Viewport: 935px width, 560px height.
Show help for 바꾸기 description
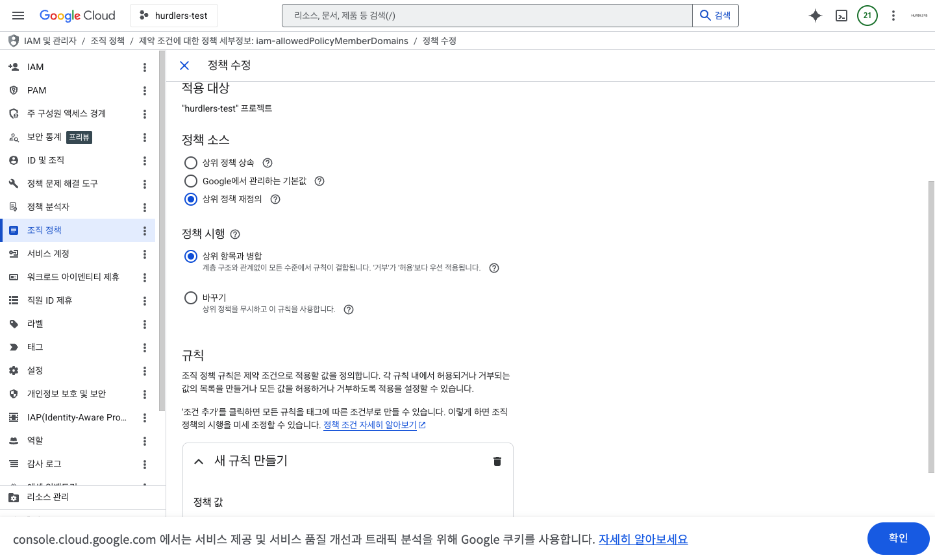(349, 310)
